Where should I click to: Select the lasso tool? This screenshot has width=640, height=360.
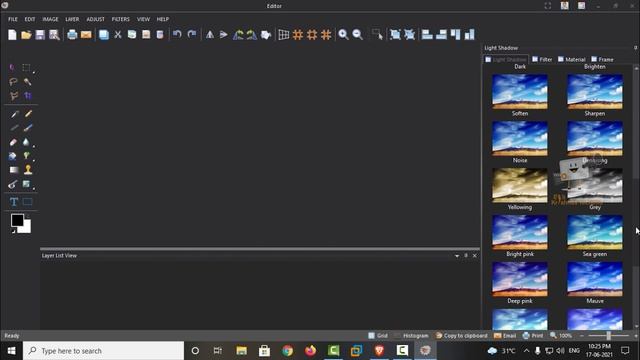pos(13,82)
